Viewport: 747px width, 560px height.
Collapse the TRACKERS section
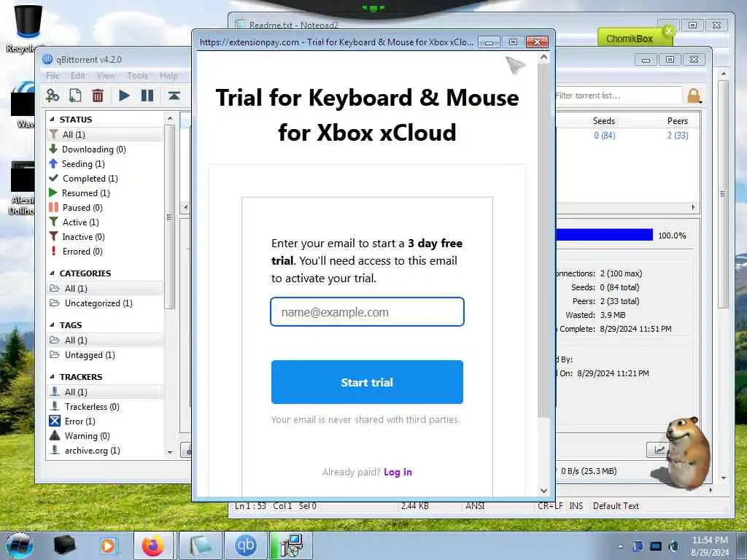click(x=52, y=377)
